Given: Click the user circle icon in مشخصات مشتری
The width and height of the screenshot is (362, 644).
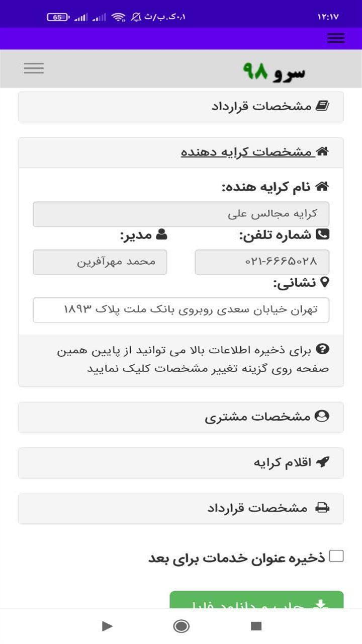Looking at the screenshot, I should pyautogui.click(x=322, y=416).
